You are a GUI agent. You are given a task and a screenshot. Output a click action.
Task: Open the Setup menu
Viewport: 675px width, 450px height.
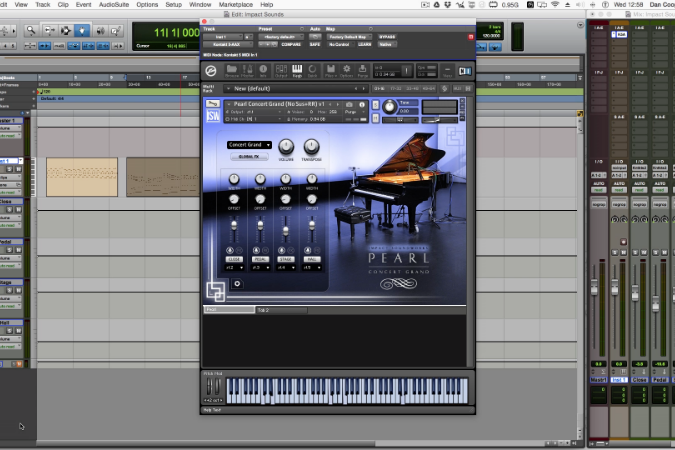173,5
